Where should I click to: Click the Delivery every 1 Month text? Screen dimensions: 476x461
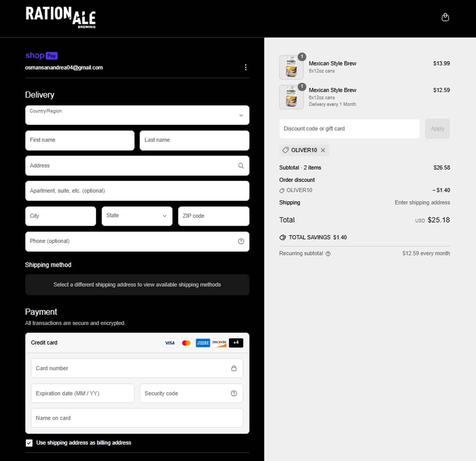pos(332,104)
